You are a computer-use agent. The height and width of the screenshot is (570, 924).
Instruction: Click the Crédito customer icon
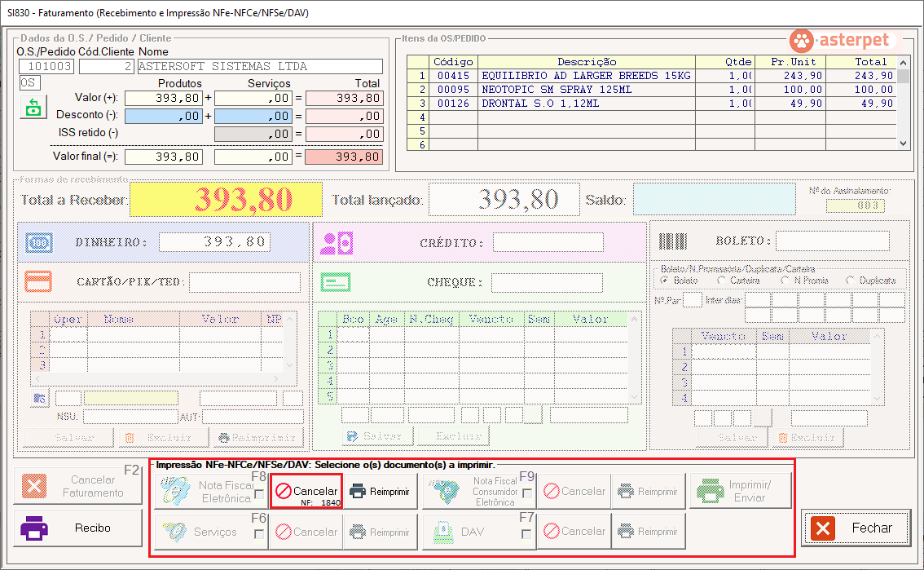tap(337, 243)
